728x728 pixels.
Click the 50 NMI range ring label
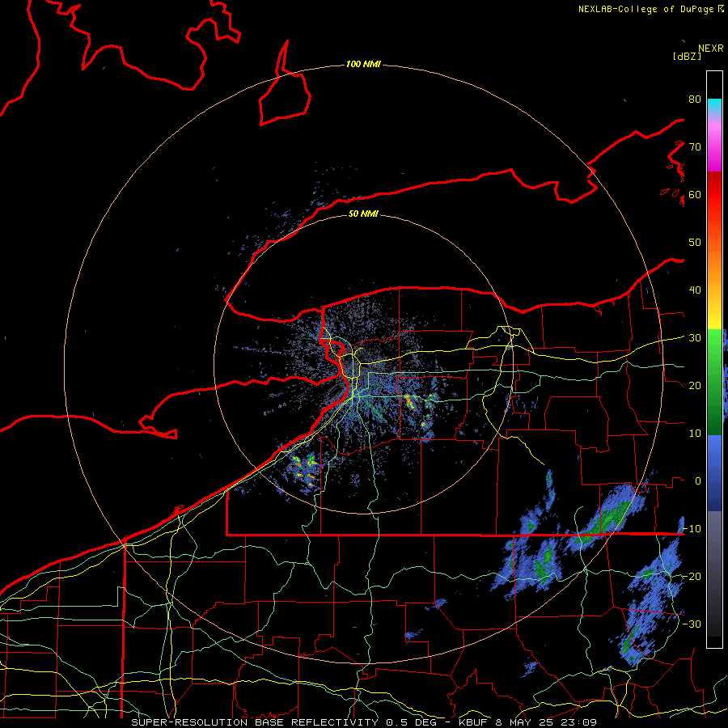[363, 214]
